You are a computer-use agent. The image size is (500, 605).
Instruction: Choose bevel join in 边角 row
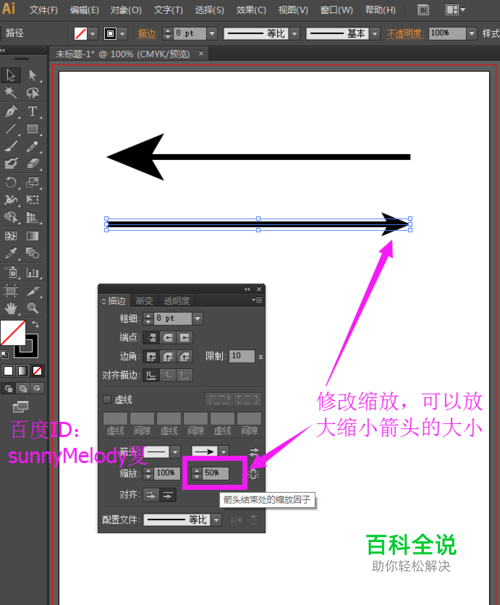point(184,356)
